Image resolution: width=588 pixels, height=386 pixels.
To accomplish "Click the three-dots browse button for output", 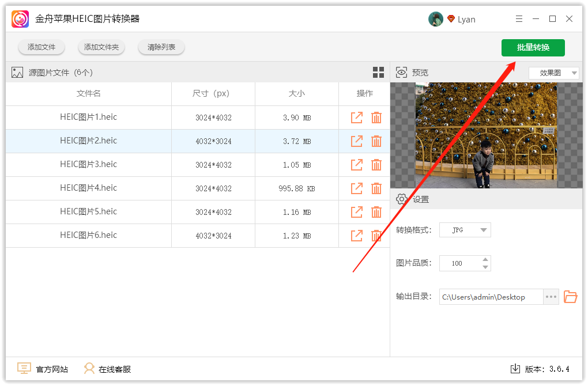I will pyautogui.click(x=551, y=297).
